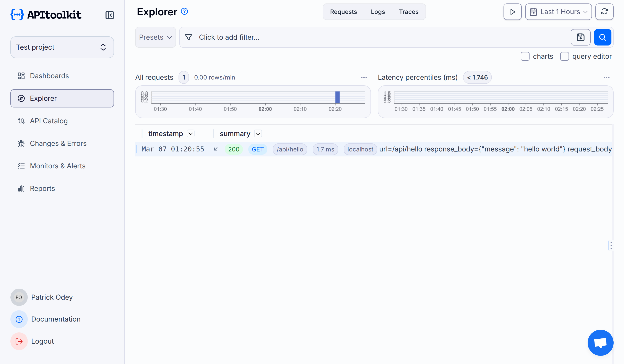Expand the timestamp column menu

tap(190, 134)
